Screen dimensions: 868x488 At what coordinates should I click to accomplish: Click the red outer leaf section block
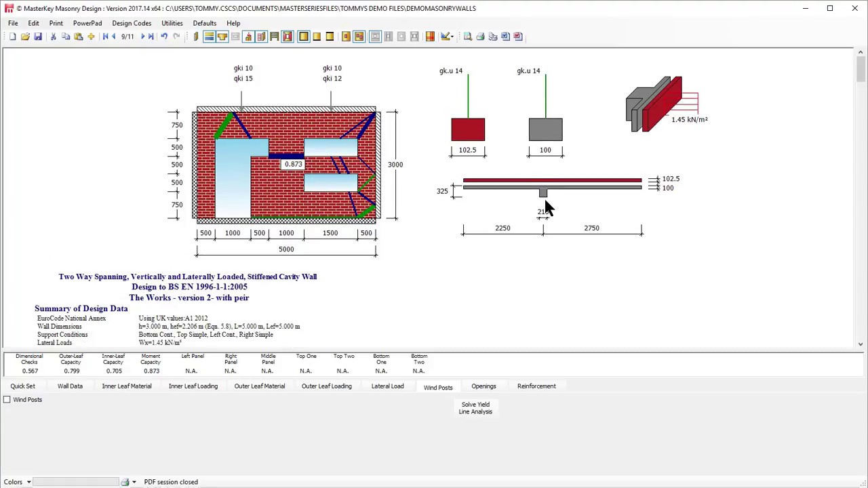click(468, 129)
